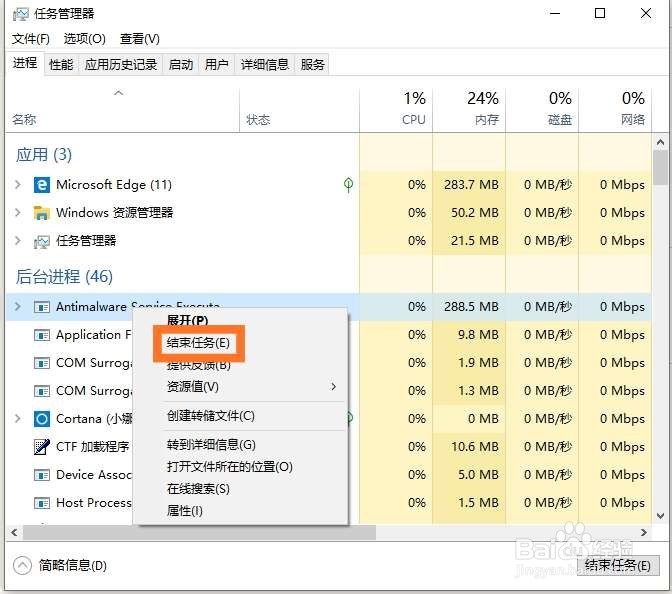Select the upper COM Surrogate row, 1.9 MB
Image resolution: width=672 pixels, height=594 pixels.
pyautogui.click(x=329, y=363)
